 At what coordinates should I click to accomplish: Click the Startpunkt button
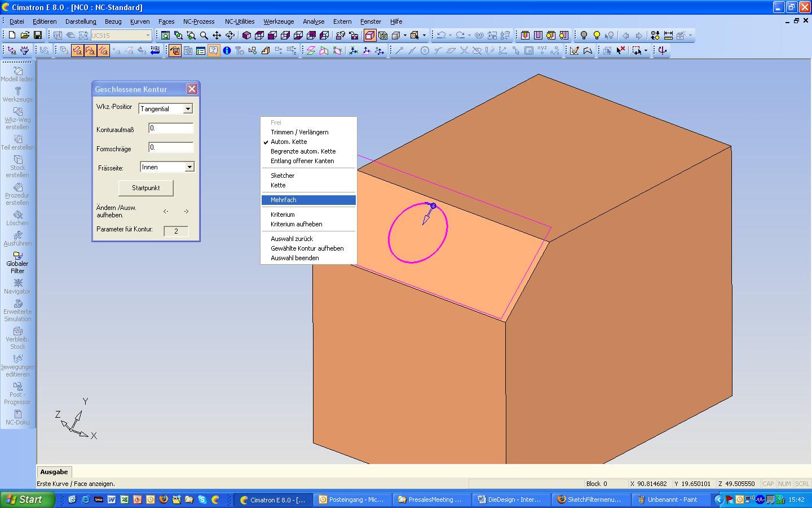tap(146, 188)
